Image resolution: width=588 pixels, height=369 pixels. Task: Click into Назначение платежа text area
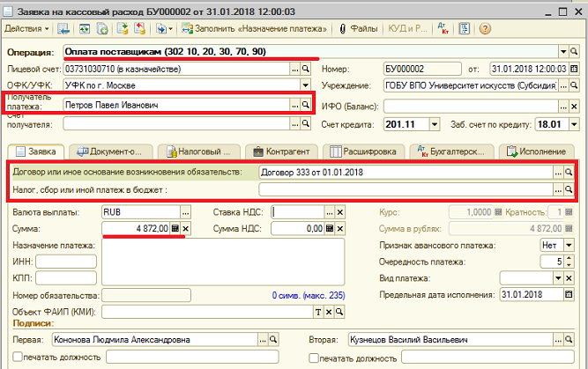[x=223, y=262]
